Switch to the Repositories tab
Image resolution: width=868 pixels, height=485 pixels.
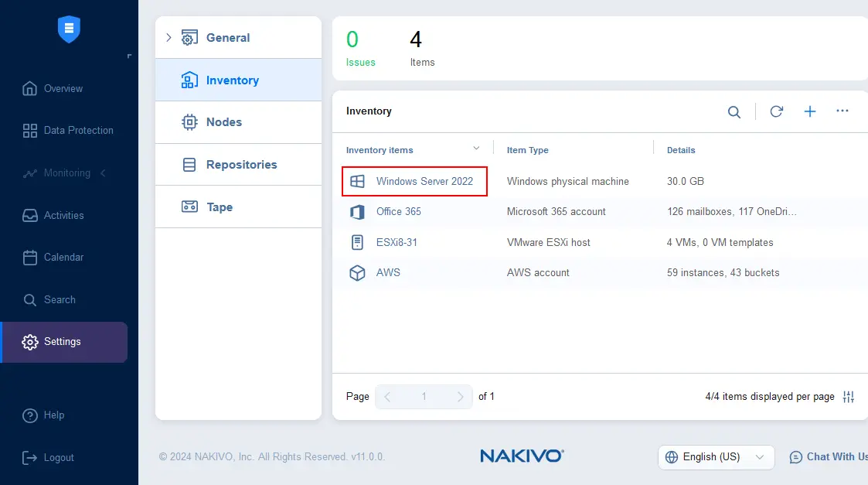(239, 165)
